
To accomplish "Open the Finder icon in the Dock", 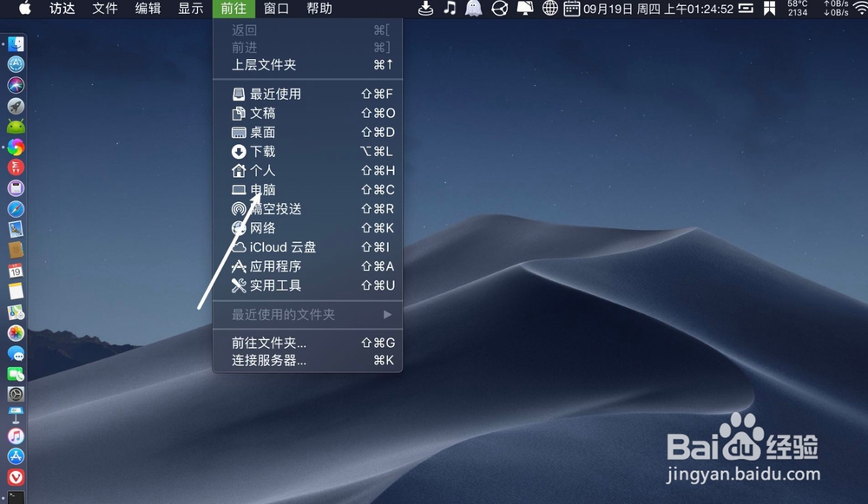I will pos(15,42).
